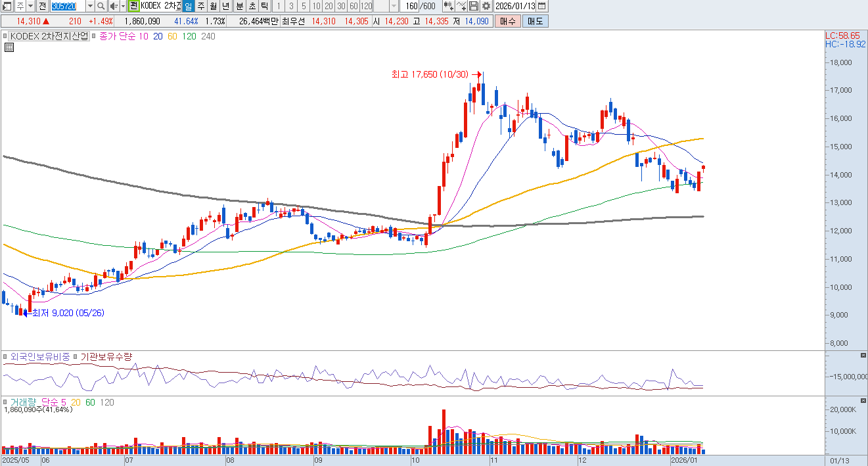The image size is (868, 466).
Task: Click the line indicator add icon
Action: click(461, 6)
